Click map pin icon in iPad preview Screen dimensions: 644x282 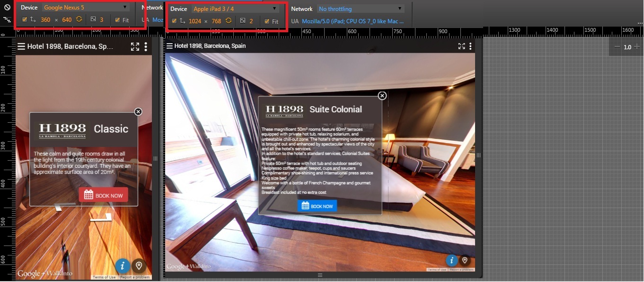pos(465,260)
